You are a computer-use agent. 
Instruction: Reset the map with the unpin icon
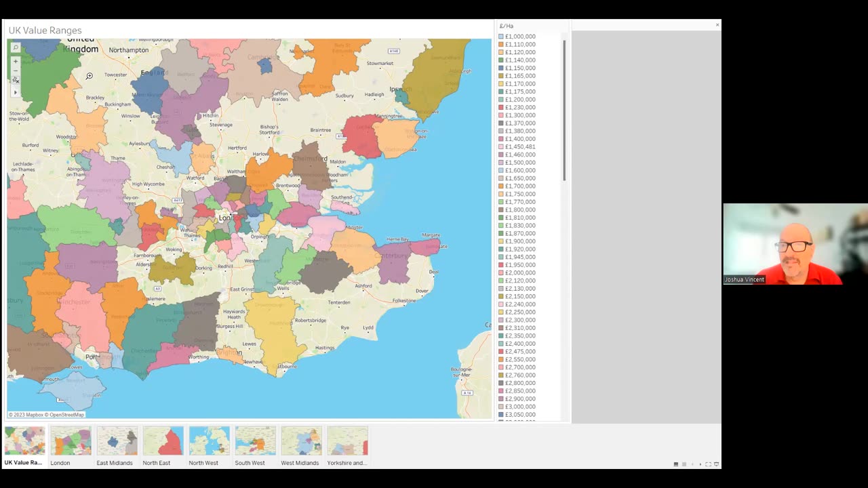tap(16, 80)
